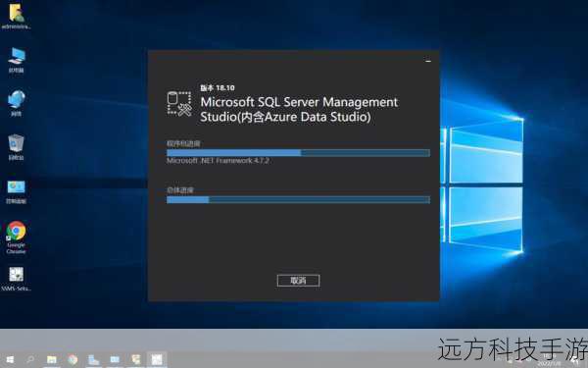Switch to Chrome in the taskbar
This screenshot has width=588, height=368.
point(73,360)
